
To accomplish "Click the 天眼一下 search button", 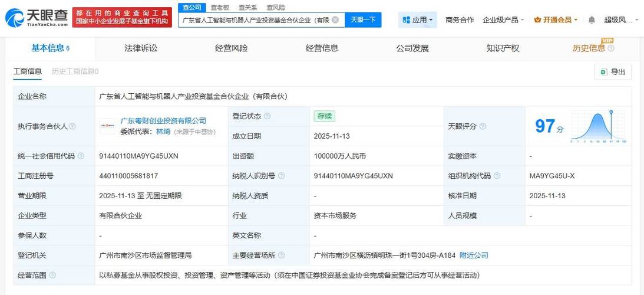I will pyautogui.click(x=363, y=19).
